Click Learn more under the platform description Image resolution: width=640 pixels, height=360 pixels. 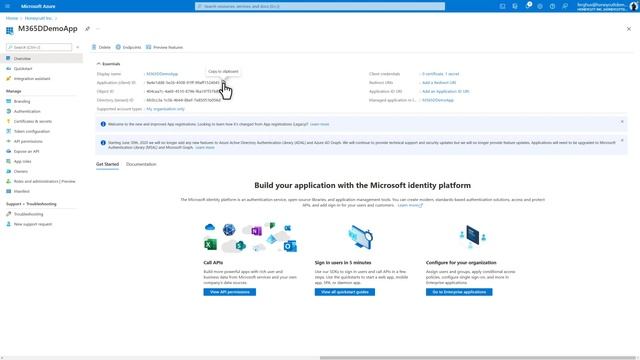[409, 205]
